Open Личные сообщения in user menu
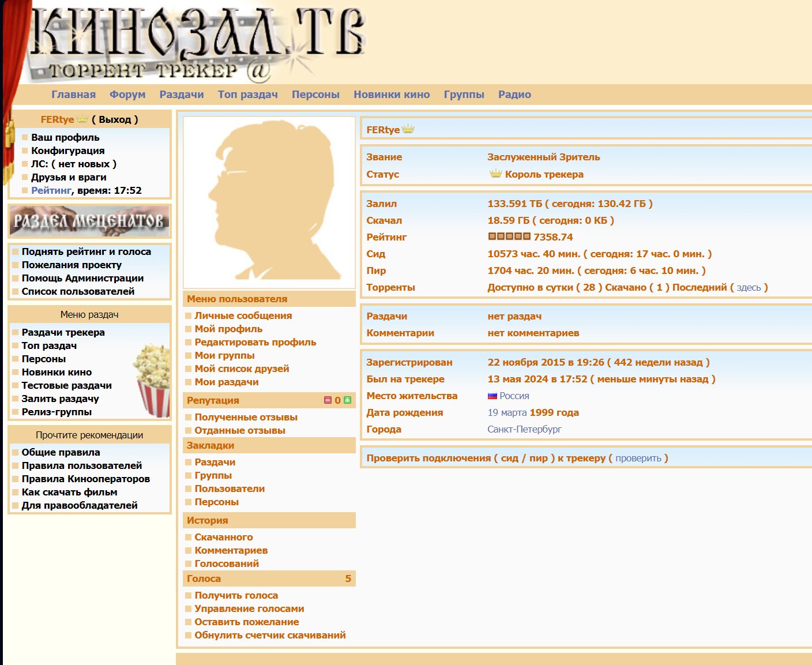The width and height of the screenshot is (812, 665). [x=243, y=315]
